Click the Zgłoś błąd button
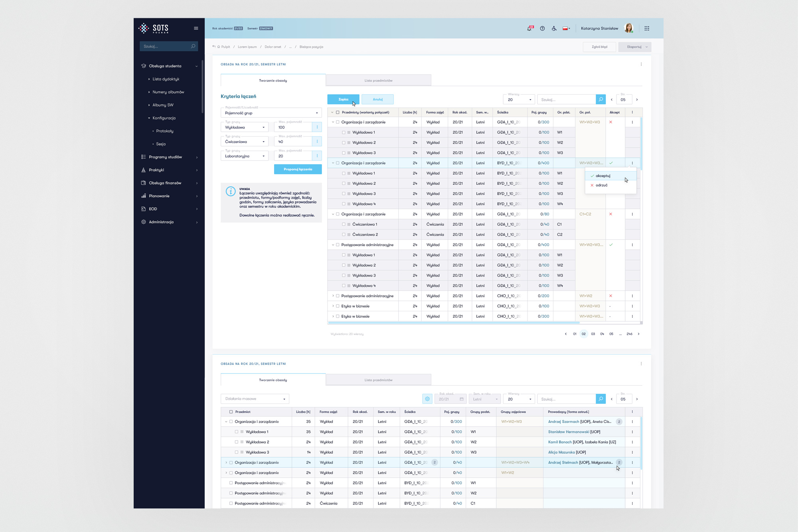This screenshot has width=798, height=532. (x=599, y=47)
